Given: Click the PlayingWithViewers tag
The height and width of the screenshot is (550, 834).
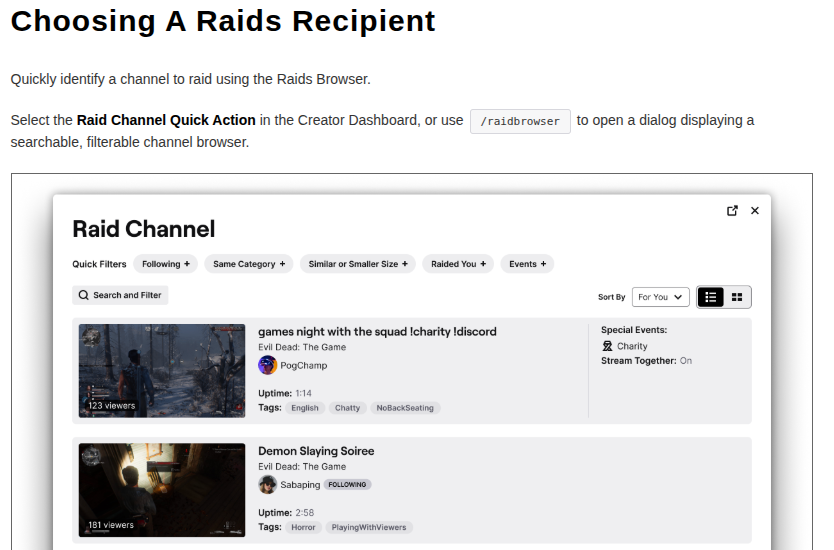Looking at the screenshot, I should [369, 527].
